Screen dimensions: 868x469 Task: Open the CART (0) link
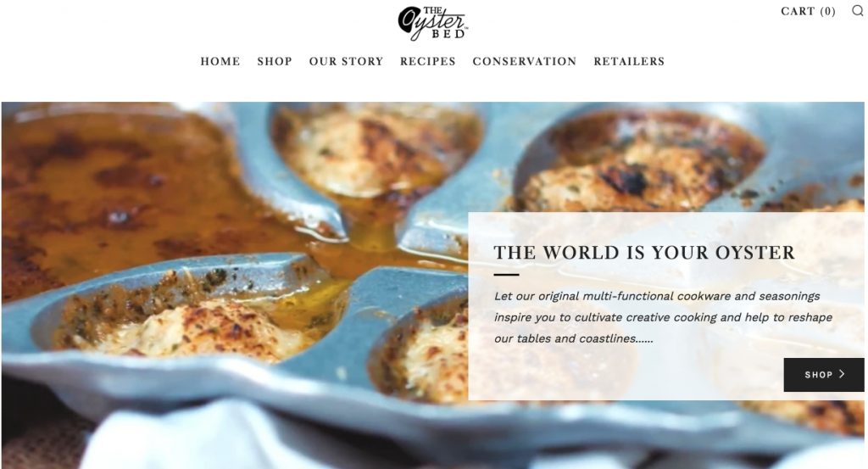(808, 11)
